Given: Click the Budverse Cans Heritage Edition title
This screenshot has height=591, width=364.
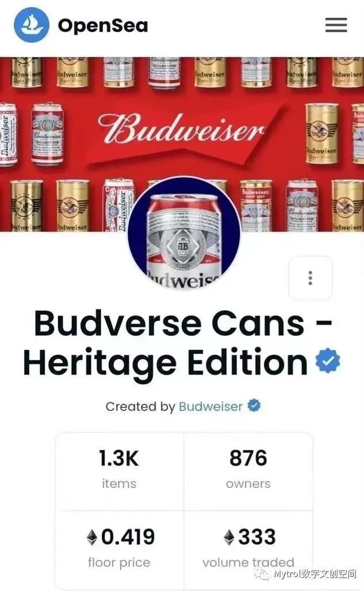Looking at the screenshot, I should point(177,342).
